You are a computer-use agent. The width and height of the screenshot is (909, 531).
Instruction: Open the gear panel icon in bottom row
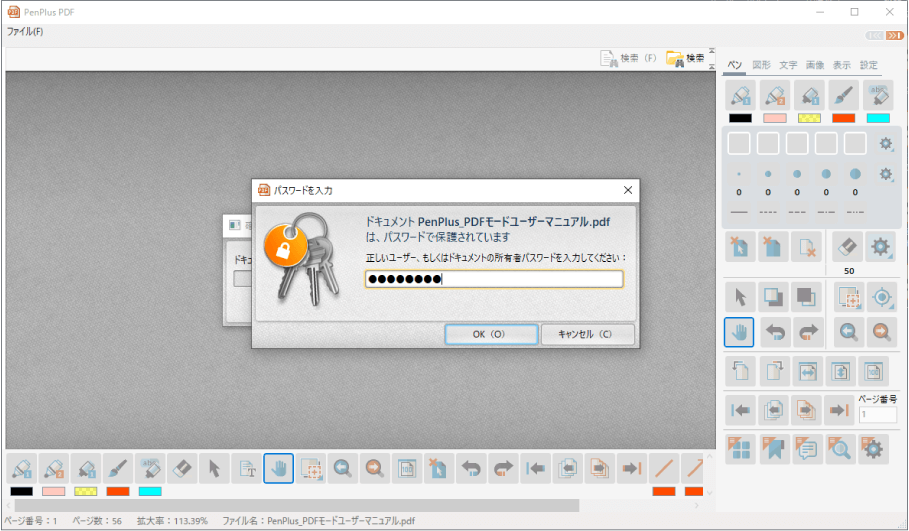coord(873,449)
